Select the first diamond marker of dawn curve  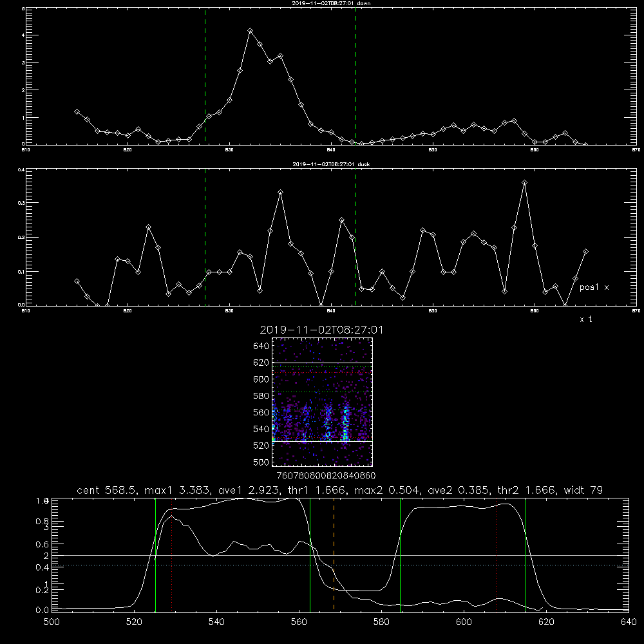point(77,111)
